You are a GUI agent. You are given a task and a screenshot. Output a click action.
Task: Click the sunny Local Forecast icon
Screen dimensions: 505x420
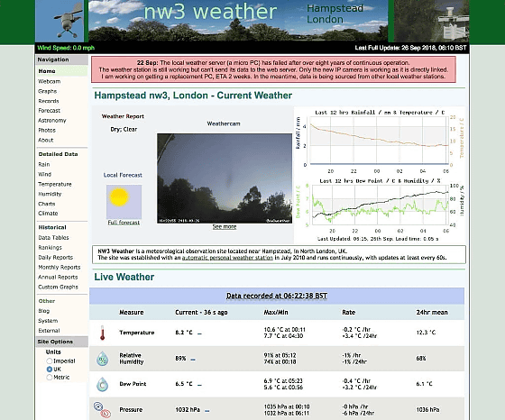click(x=124, y=202)
